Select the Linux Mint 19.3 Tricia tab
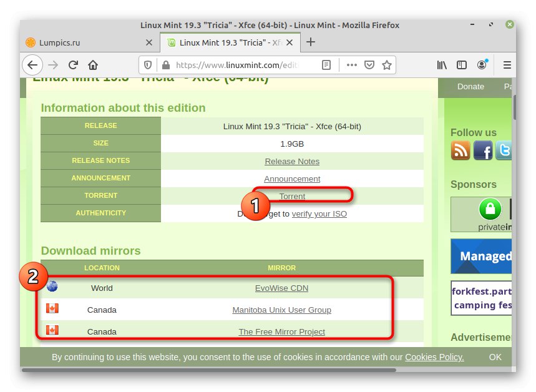This screenshot has width=536, height=392. pos(230,42)
